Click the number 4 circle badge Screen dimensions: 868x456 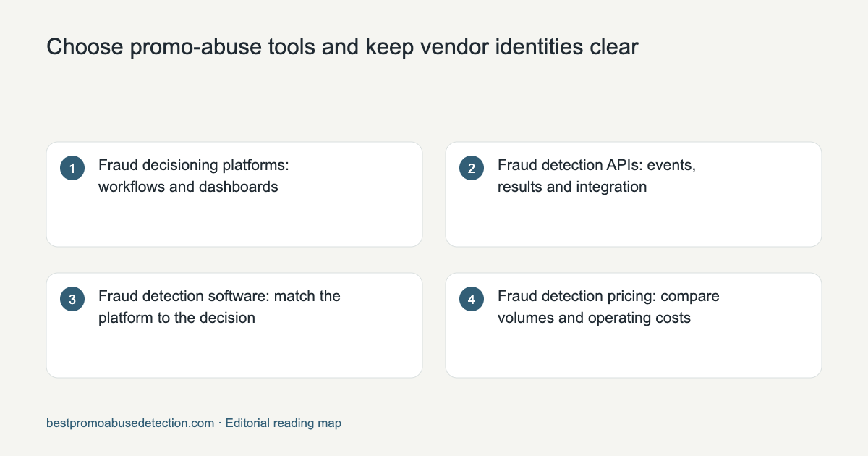pyautogui.click(x=472, y=300)
